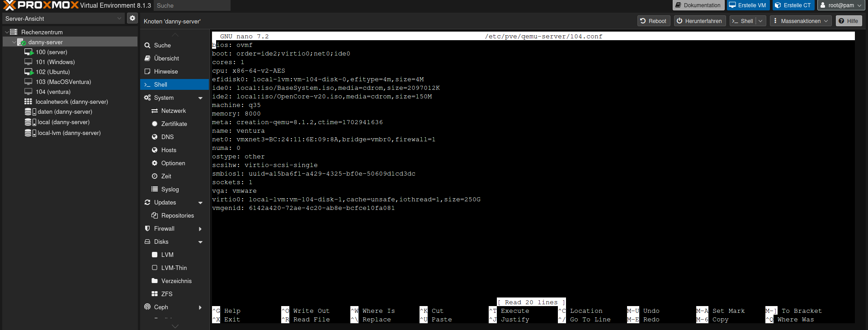This screenshot has height=330, width=868.
Task: Click the Repositories icon
Action: pyautogui.click(x=155, y=215)
